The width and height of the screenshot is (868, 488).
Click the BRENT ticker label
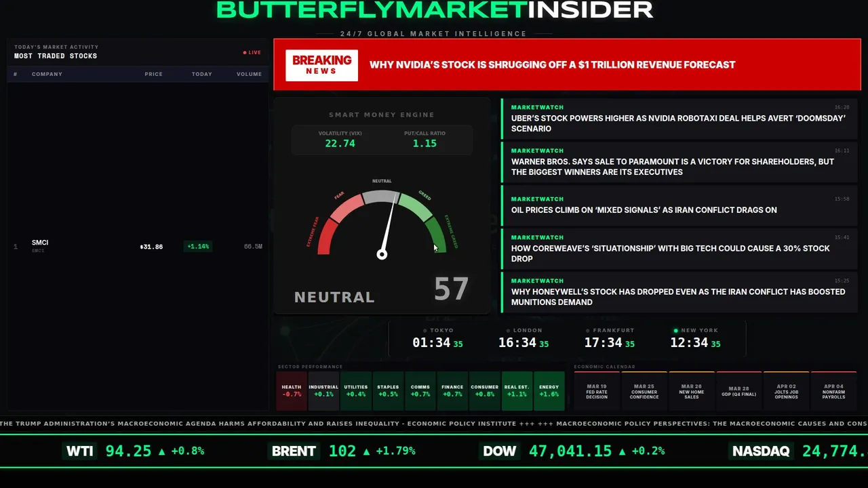point(294,451)
